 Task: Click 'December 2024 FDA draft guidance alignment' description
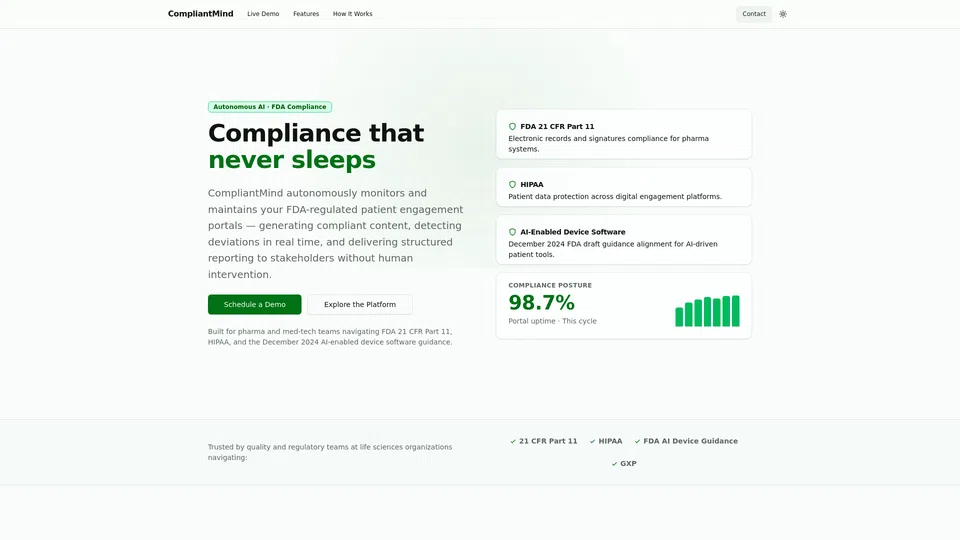[x=613, y=249]
